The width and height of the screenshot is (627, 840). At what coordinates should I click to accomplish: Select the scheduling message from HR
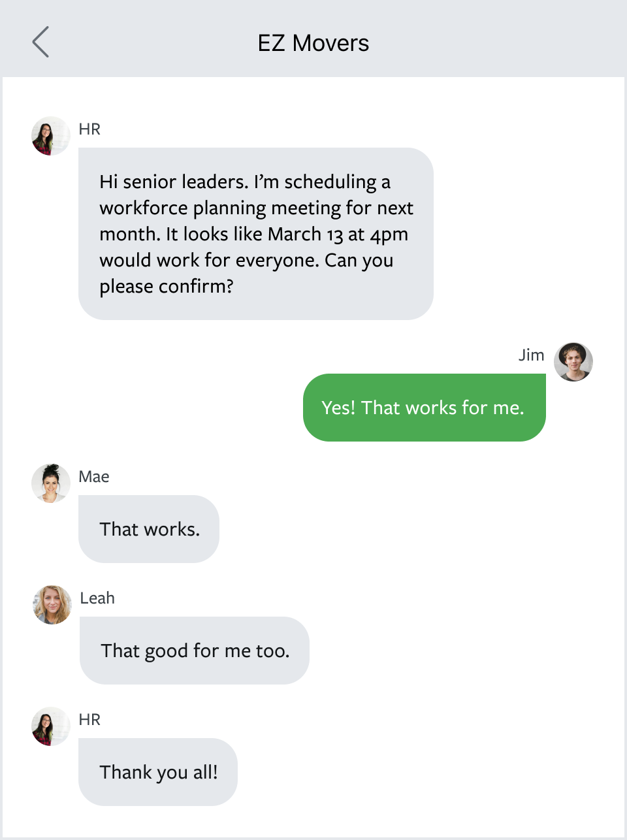coord(255,234)
